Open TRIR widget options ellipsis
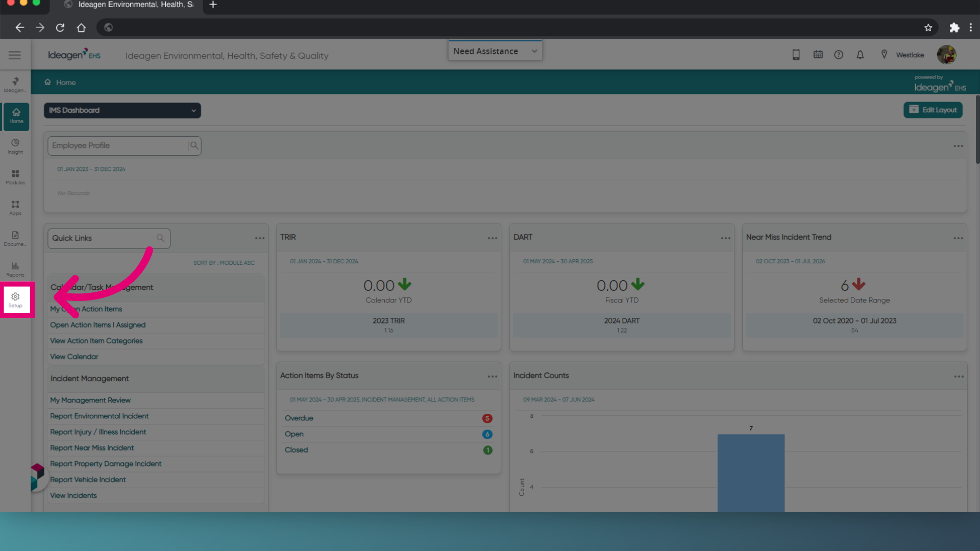This screenshot has height=551, width=980. (x=492, y=238)
